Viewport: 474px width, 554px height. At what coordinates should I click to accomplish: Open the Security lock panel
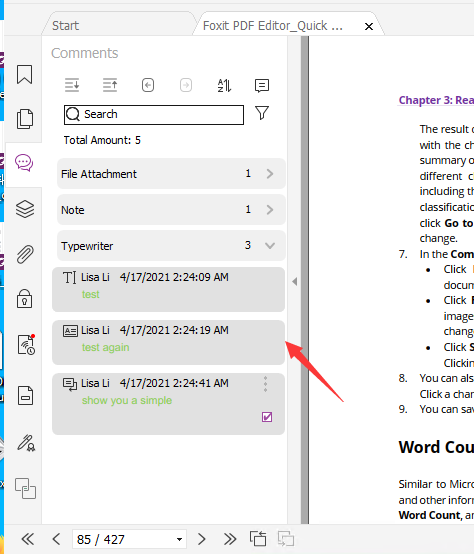tap(24, 298)
